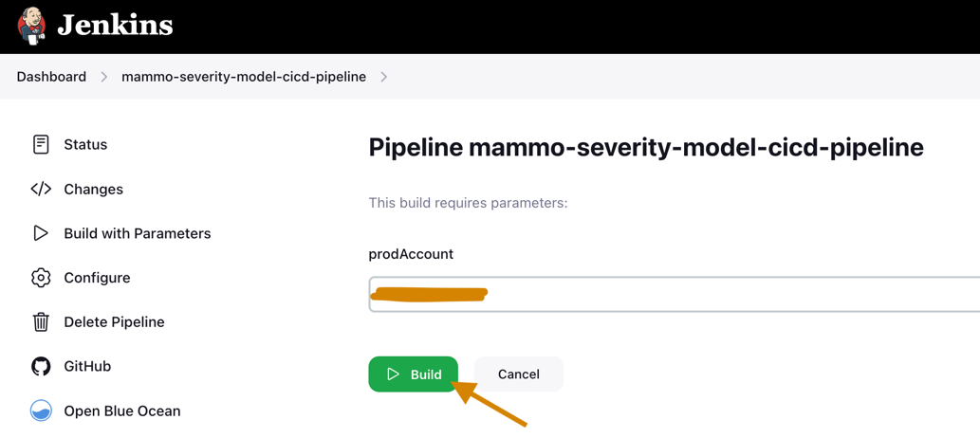
Task: Select the Changes text label in the sidebar
Action: [93, 190]
